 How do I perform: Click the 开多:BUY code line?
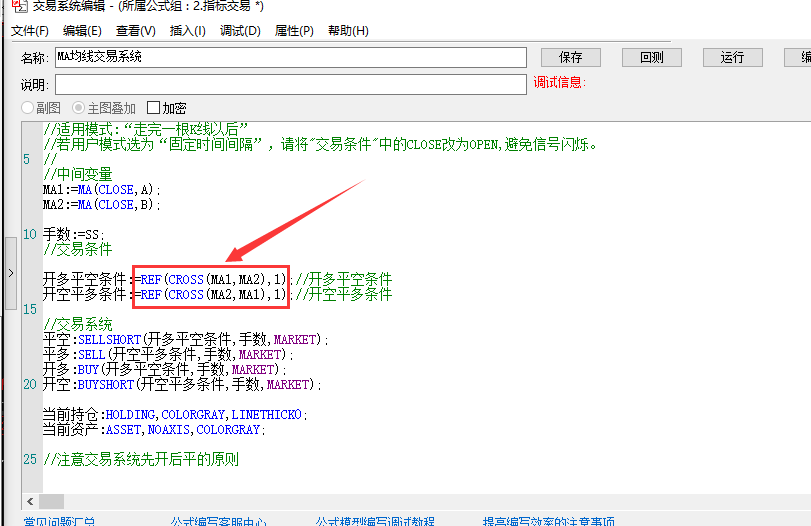coord(164,369)
